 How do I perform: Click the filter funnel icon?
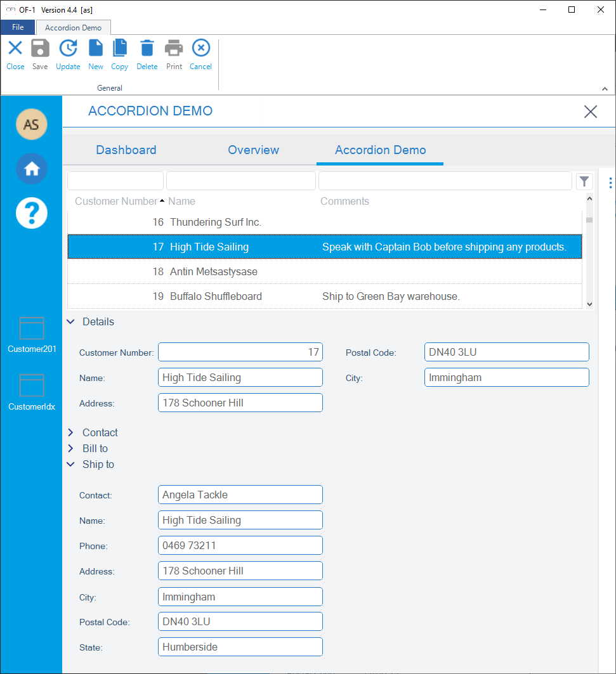pyautogui.click(x=584, y=181)
